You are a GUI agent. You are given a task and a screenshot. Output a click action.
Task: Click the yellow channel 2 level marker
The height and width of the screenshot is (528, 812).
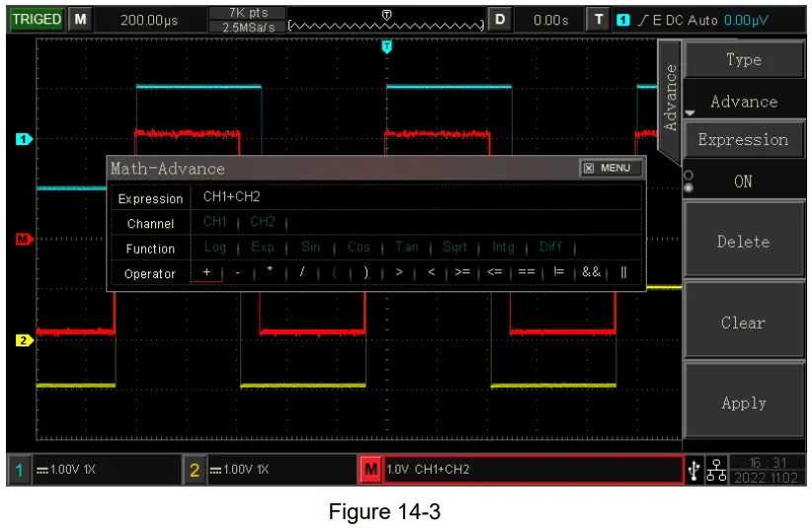point(24,340)
